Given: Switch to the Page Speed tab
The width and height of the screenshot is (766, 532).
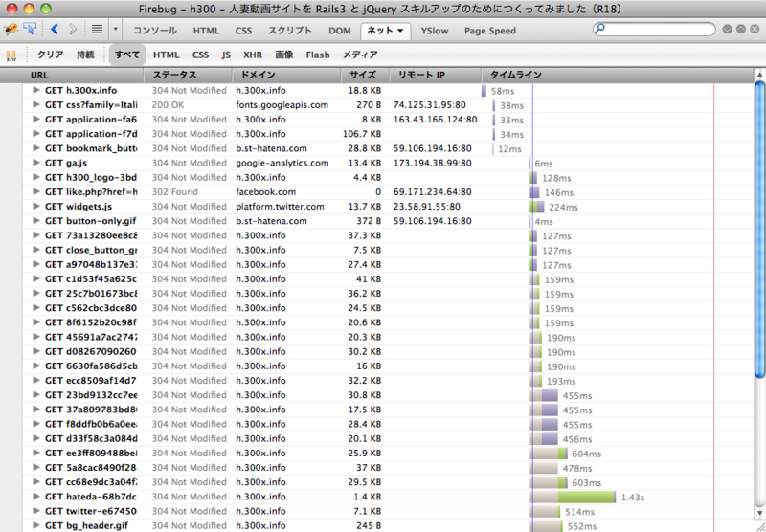Looking at the screenshot, I should [490, 31].
